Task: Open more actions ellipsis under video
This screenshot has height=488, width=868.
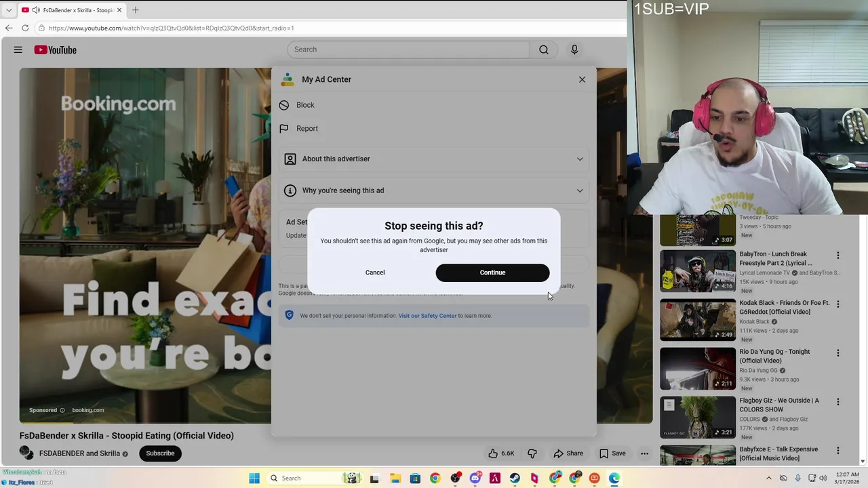Action: tap(645, 453)
